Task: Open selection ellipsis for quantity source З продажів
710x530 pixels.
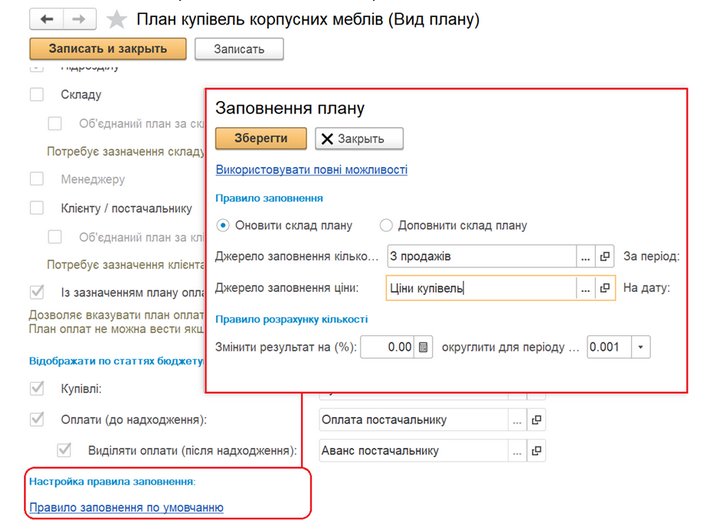Action: (585, 256)
